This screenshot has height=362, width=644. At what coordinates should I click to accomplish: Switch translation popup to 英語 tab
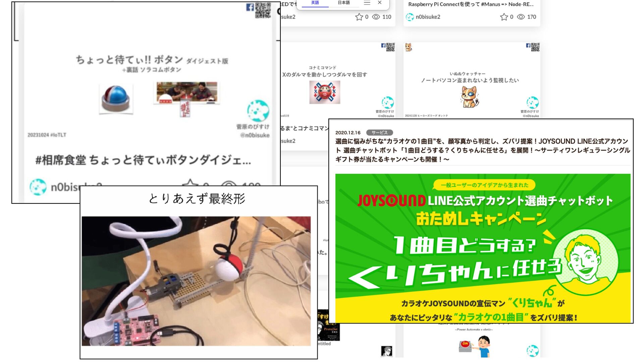[x=315, y=3]
